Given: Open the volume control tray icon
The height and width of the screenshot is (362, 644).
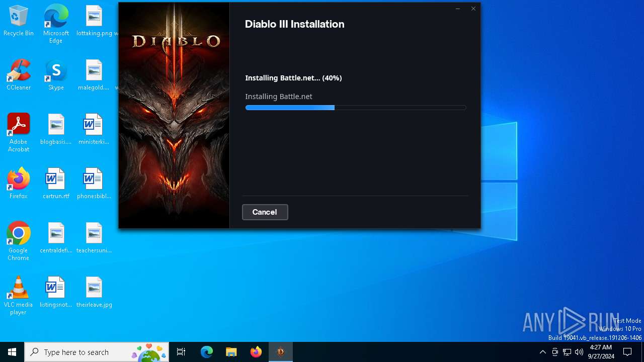Looking at the screenshot, I should [579, 352].
